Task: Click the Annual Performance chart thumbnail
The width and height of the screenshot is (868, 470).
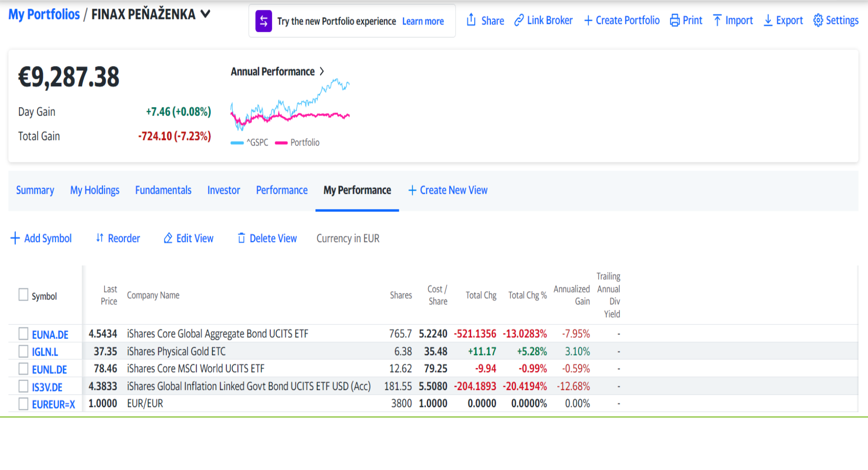Action: (x=290, y=105)
